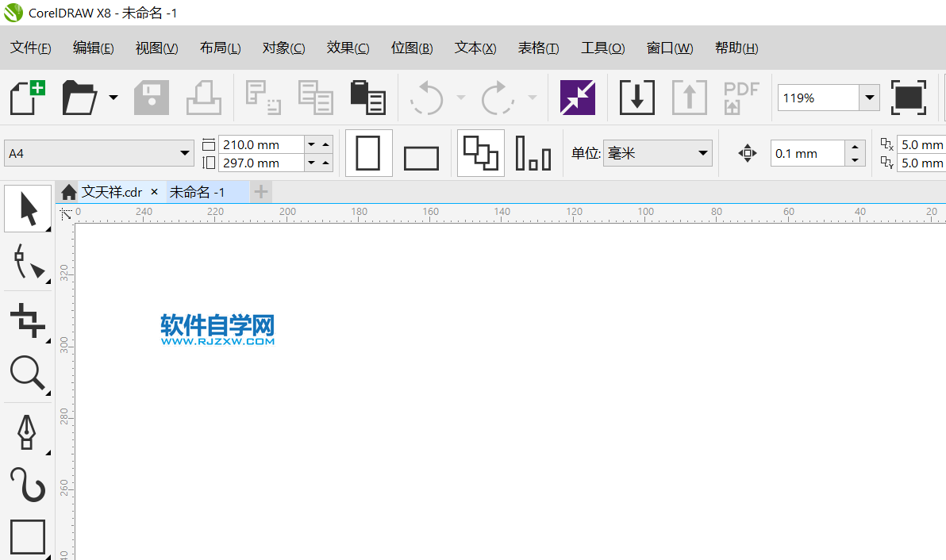Open Publish to PDF
Screen dimensions: 946x560
point(740,97)
